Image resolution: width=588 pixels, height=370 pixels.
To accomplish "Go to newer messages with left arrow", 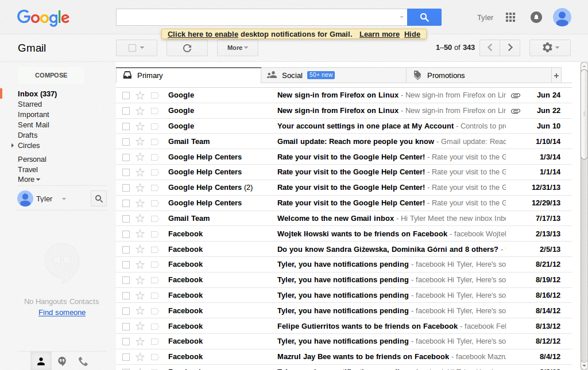I will pos(490,48).
